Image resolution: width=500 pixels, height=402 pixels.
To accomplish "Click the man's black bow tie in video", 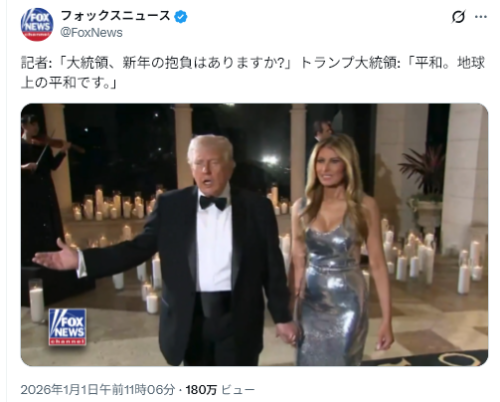I will [x=213, y=203].
